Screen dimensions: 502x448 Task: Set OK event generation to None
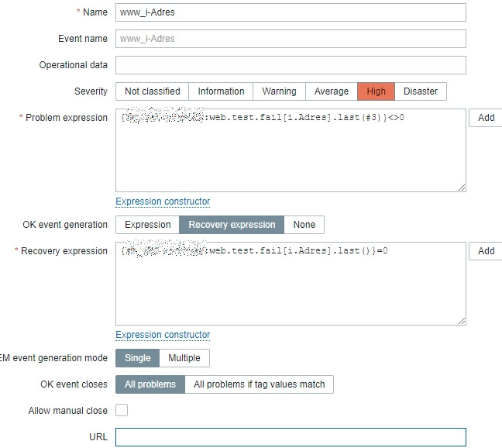304,225
